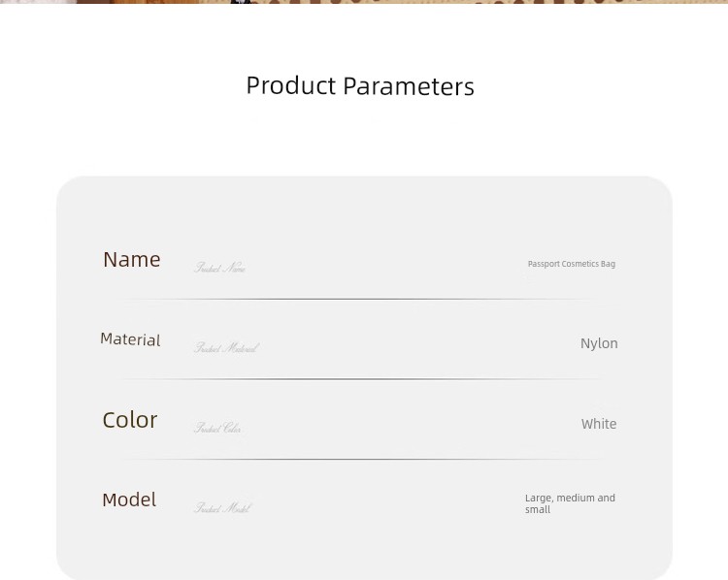Select the Name label
This screenshot has width=728, height=580.
tap(132, 259)
